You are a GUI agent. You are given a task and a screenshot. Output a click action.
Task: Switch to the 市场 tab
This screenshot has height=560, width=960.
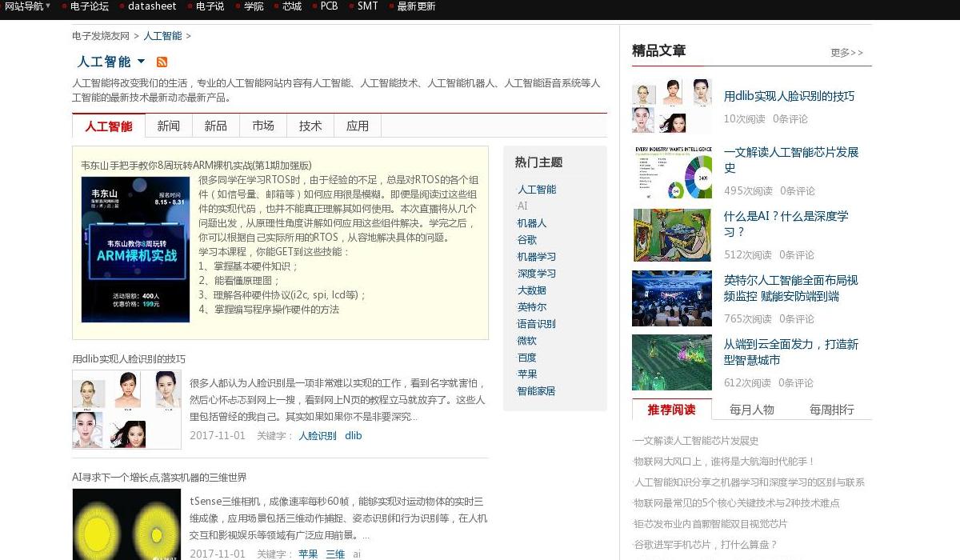[263, 126]
